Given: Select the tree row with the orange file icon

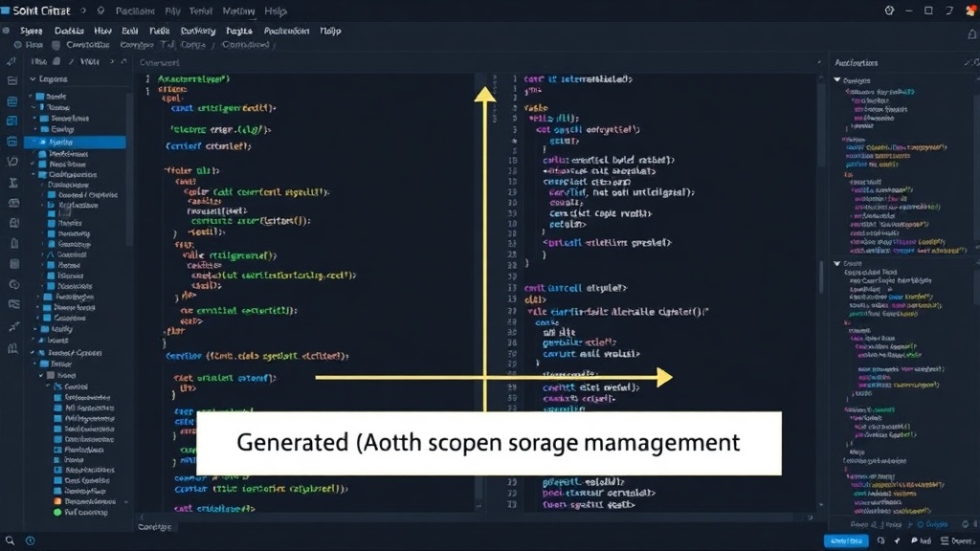Looking at the screenshot, I should click(87, 501).
